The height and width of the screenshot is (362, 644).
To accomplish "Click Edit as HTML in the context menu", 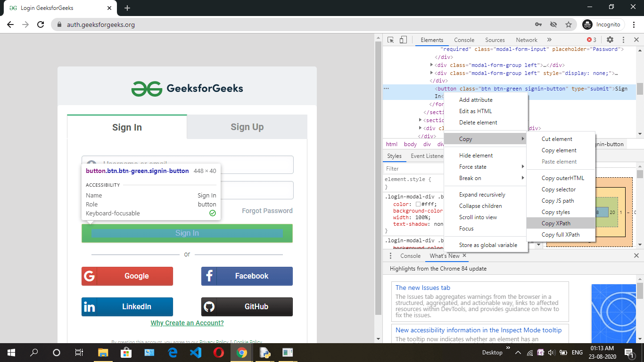I will point(485,111).
